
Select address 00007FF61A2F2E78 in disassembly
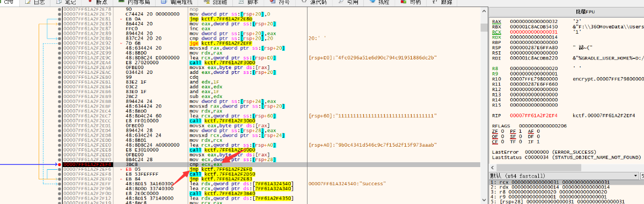click(x=87, y=9)
